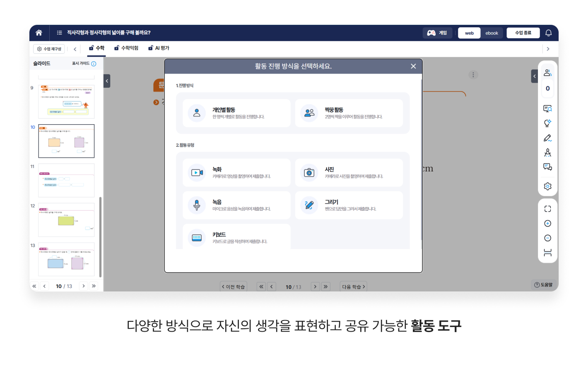Switch view mode to ebook
The height and width of the screenshot is (378, 588).
pyautogui.click(x=492, y=33)
